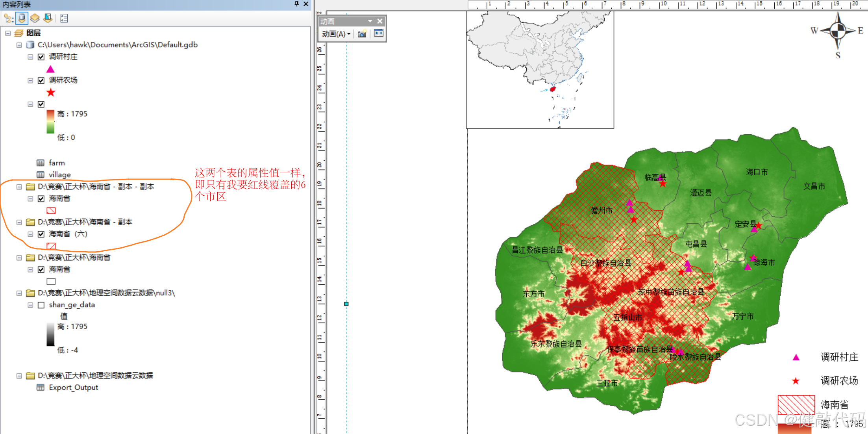Collapse the 图层 root tree node
This screenshot has width=868, height=434.
point(8,33)
